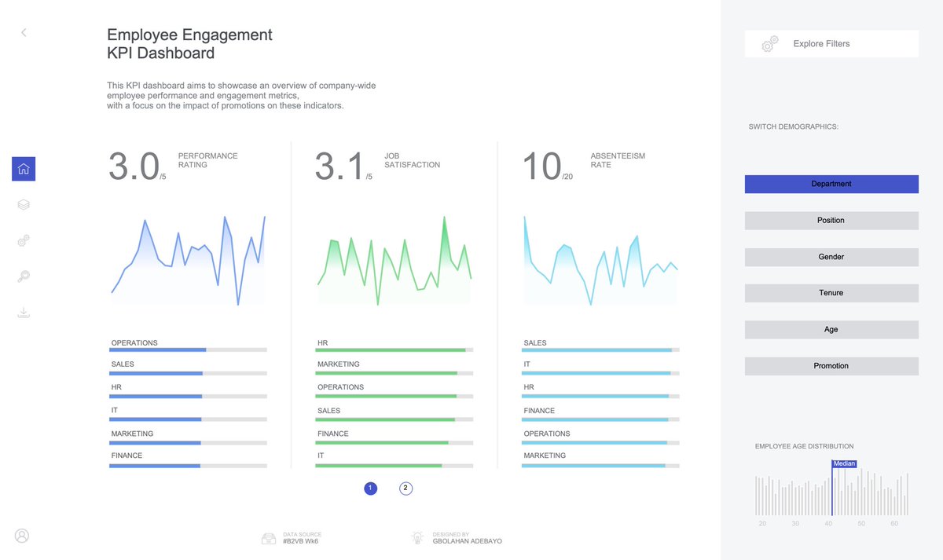Select the data source icon in footer
Image resolution: width=943 pixels, height=560 pixels.
pos(269,538)
